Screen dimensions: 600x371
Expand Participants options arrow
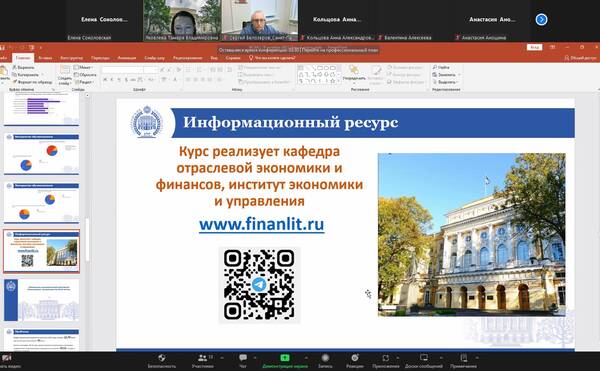(222, 358)
